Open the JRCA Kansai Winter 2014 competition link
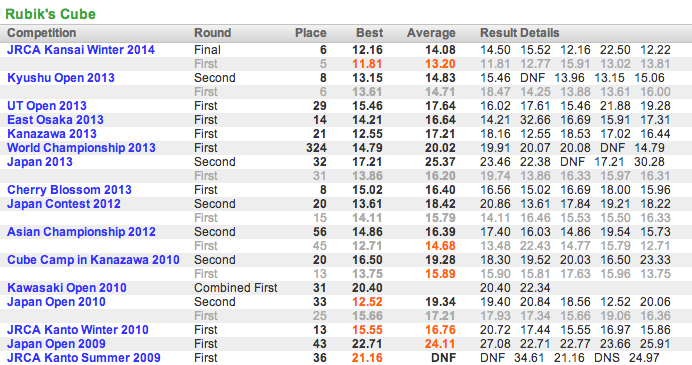This screenshot has height=365, width=692. [81, 50]
